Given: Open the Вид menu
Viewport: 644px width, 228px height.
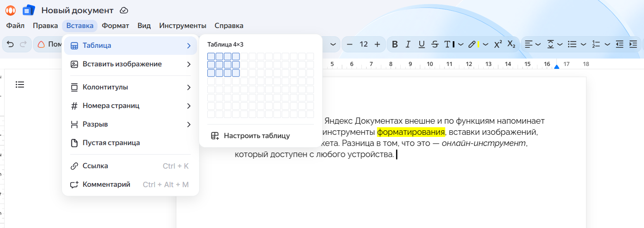Looking at the screenshot, I should point(144,26).
